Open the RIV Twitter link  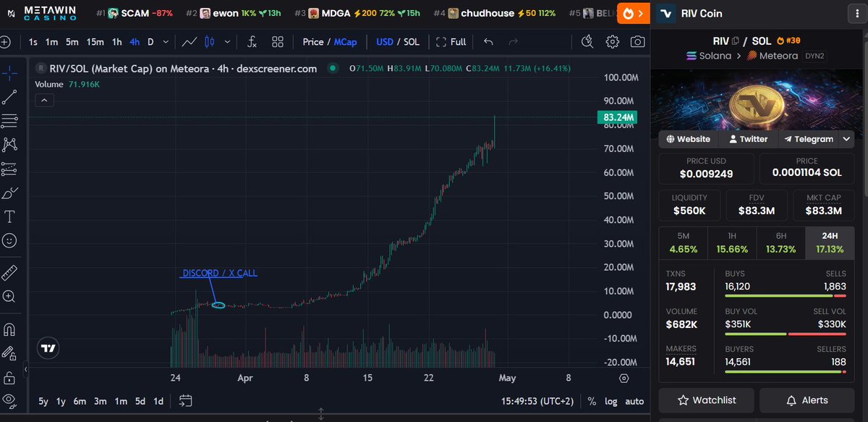tap(749, 139)
